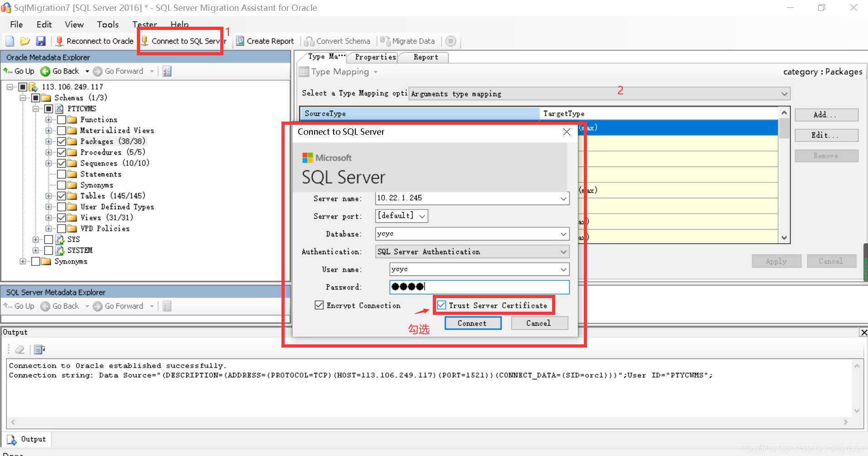Expand the Tables tree node
868x456 pixels.
[x=49, y=196]
